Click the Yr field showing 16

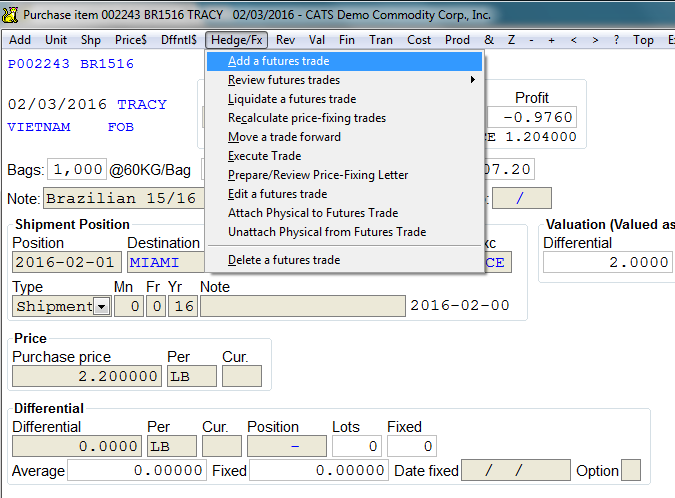[x=183, y=306]
